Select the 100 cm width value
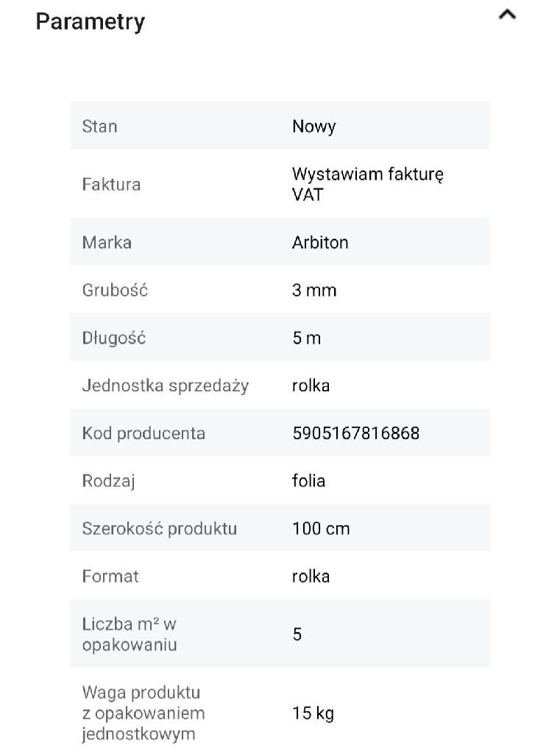 [x=321, y=529]
